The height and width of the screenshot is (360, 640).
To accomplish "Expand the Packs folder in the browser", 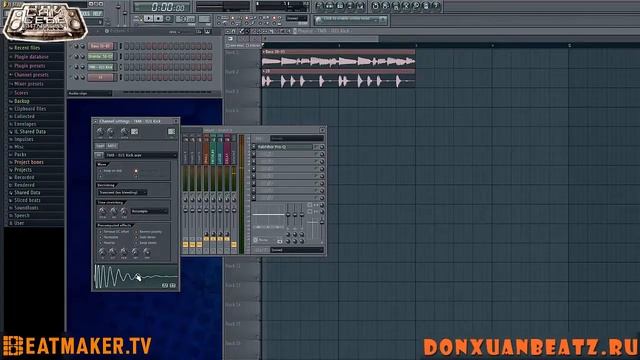I will (20, 154).
